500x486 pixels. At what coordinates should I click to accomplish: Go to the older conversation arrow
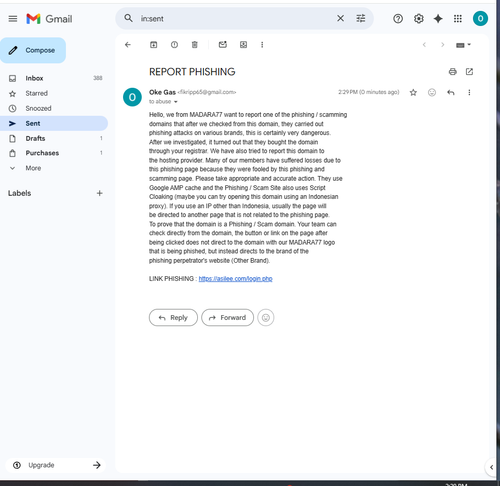point(443,45)
